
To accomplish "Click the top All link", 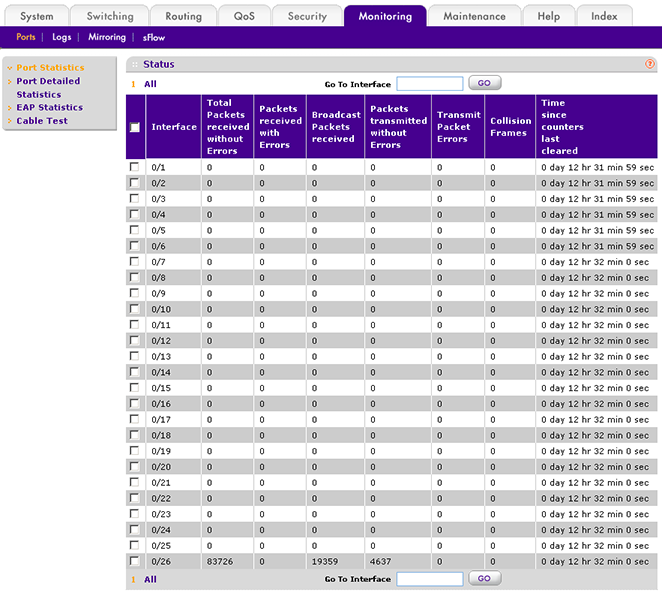I will (x=150, y=84).
